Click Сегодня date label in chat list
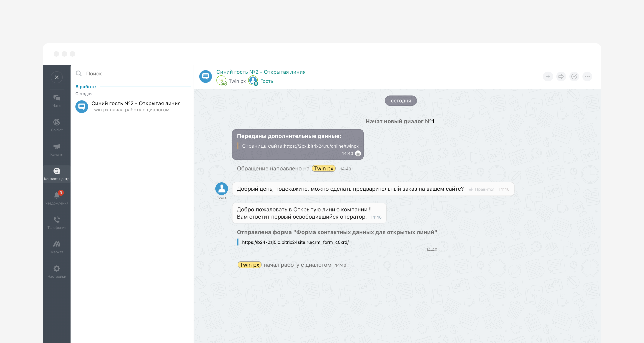 coord(84,94)
